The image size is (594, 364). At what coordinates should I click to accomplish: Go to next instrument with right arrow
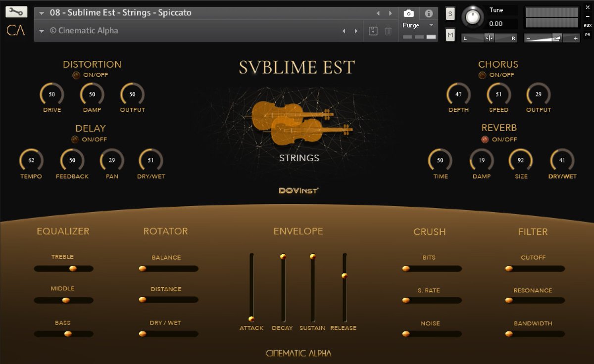(x=391, y=13)
